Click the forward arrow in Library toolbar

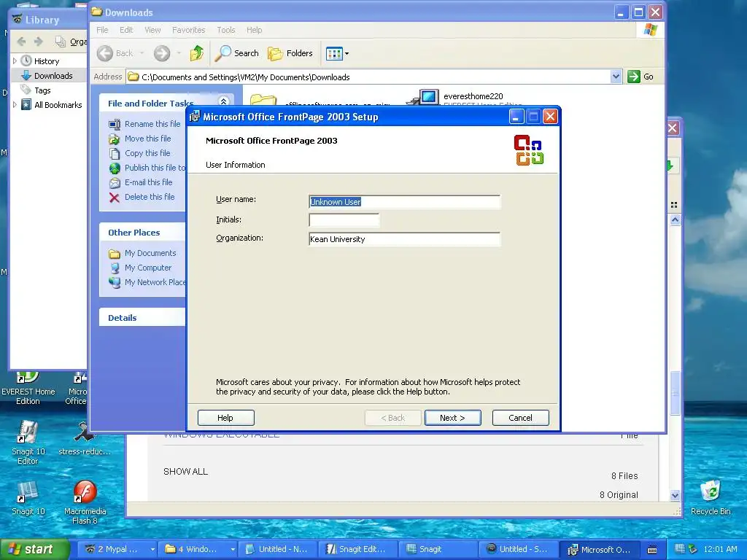[39, 42]
